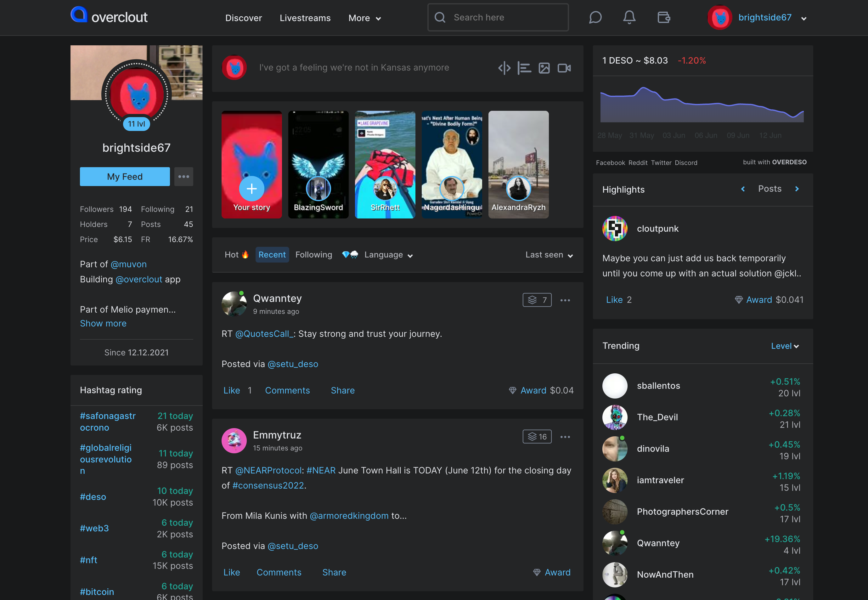
Task: Open the #web3 hashtag
Action: pos(94,529)
